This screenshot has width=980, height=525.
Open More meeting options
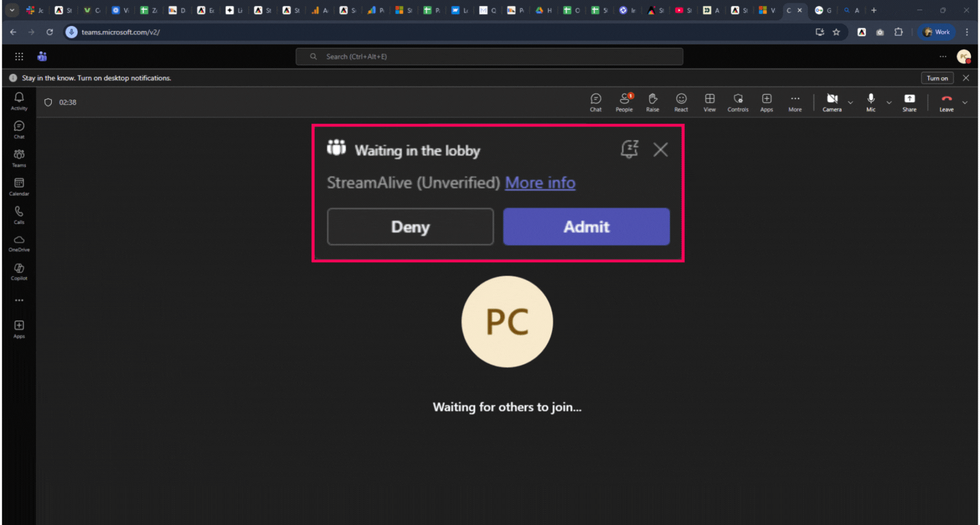pos(795,102)
